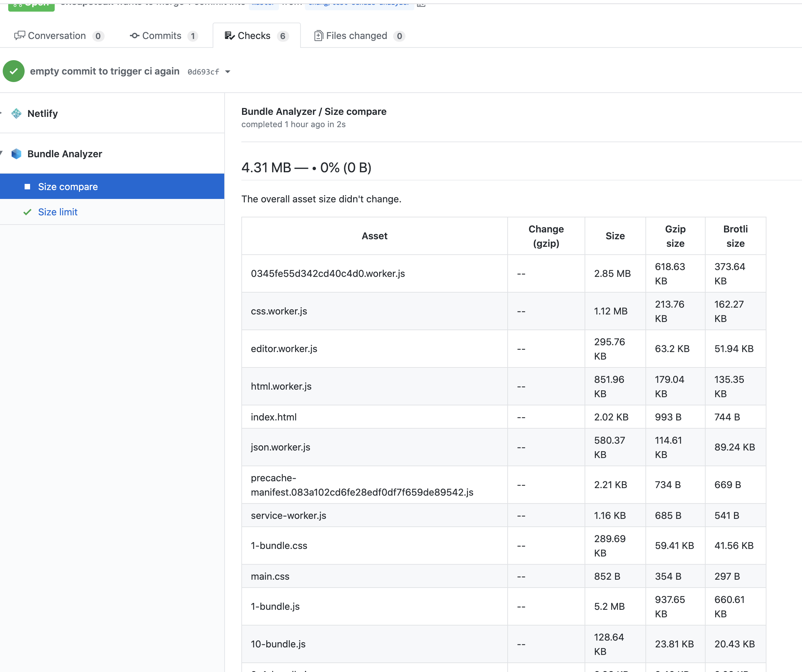Open the Size limit check run
The height and width of the screenshot is (672, 802).
58,212
